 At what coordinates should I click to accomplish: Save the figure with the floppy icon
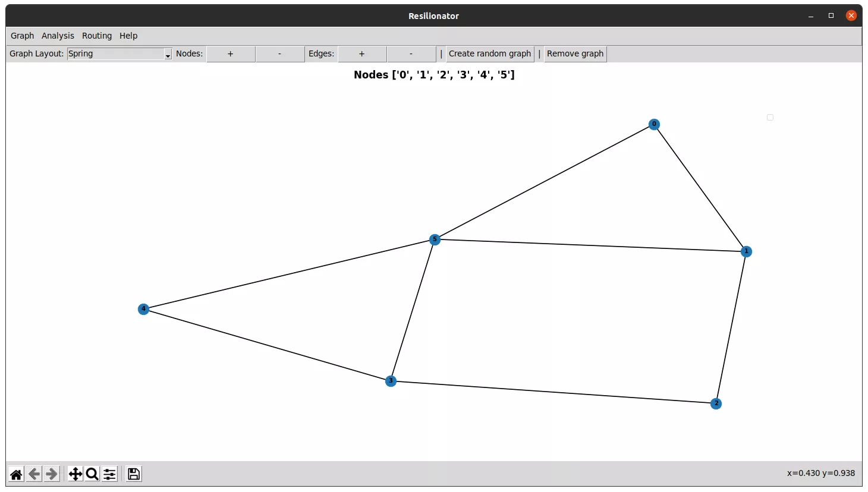click(x=134, y=474)
